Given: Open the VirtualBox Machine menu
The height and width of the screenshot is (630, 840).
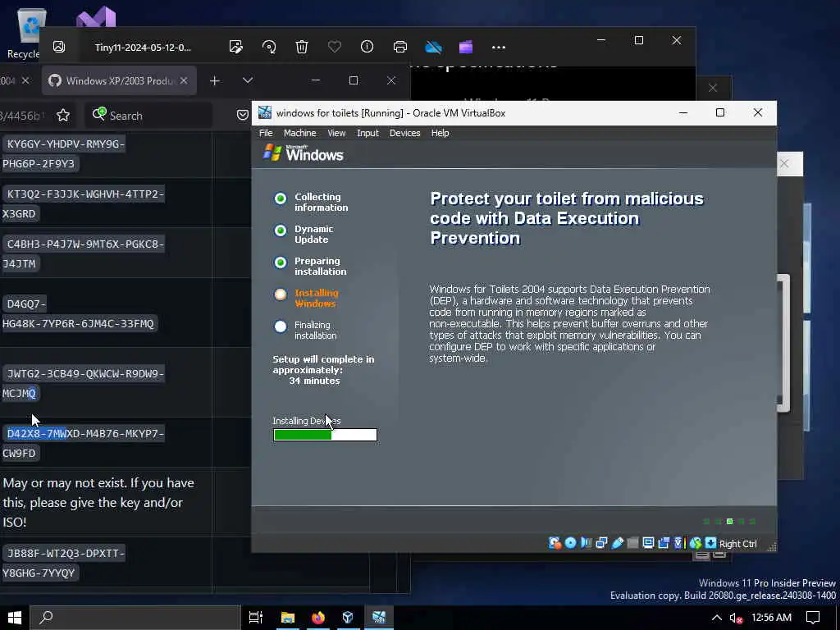Looking at the screenshot, I should [300, 133].
